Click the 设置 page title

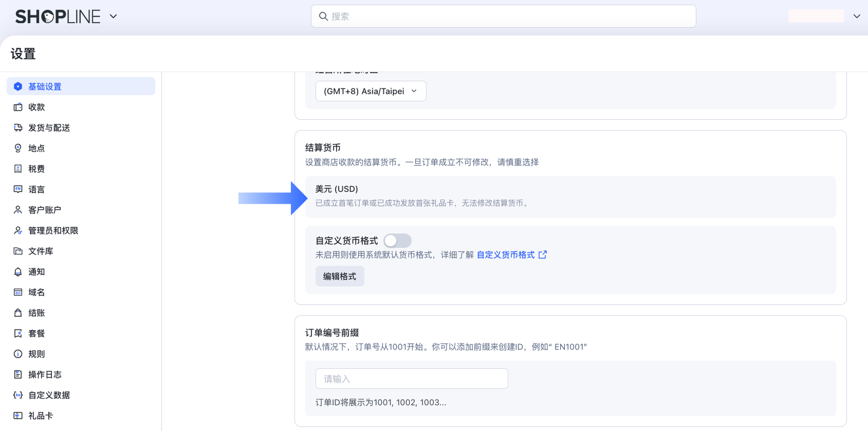pyautogui.click(x=23, y=54)
